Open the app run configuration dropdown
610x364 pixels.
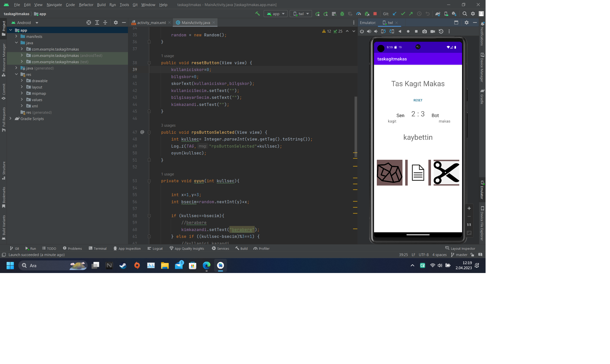pyautogui.click(x=275, y=14)
